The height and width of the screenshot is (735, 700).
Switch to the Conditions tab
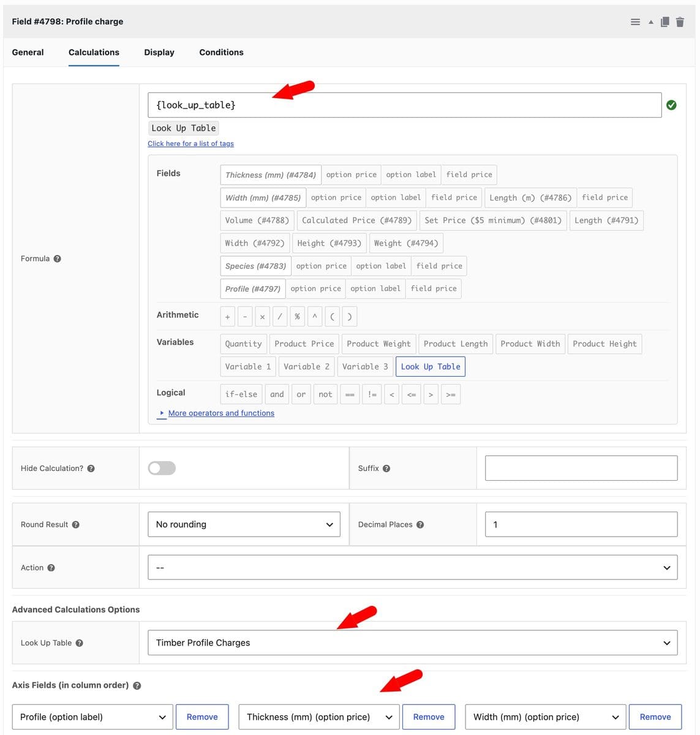[x=221, y=53]
